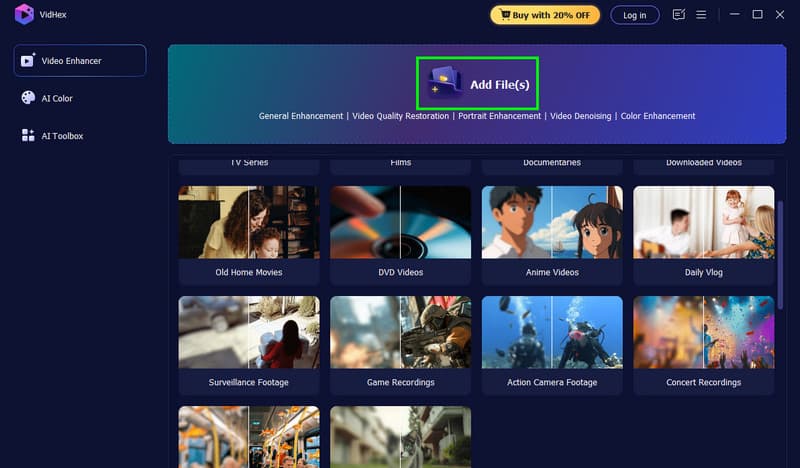Image resolution: width=800 pixels, height=468 pixels.
Task: Click the Old Home Movies caption
Action: (x=249, y=272)
